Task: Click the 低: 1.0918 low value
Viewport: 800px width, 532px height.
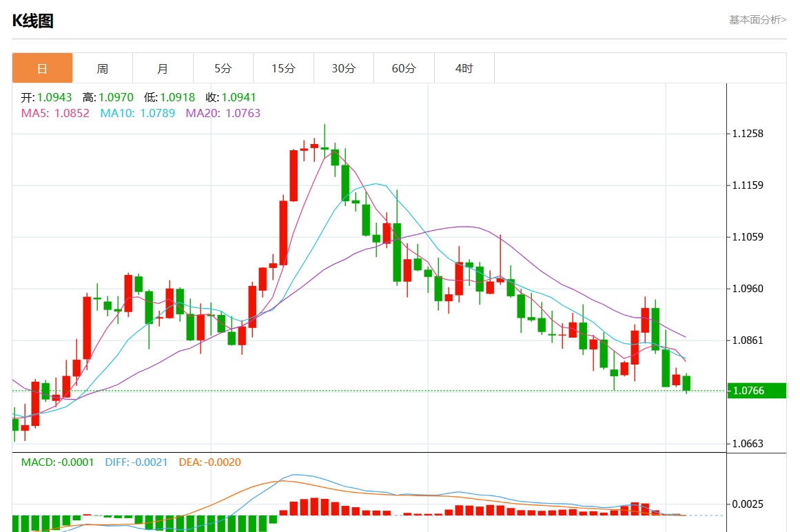Action: point(170,97)
